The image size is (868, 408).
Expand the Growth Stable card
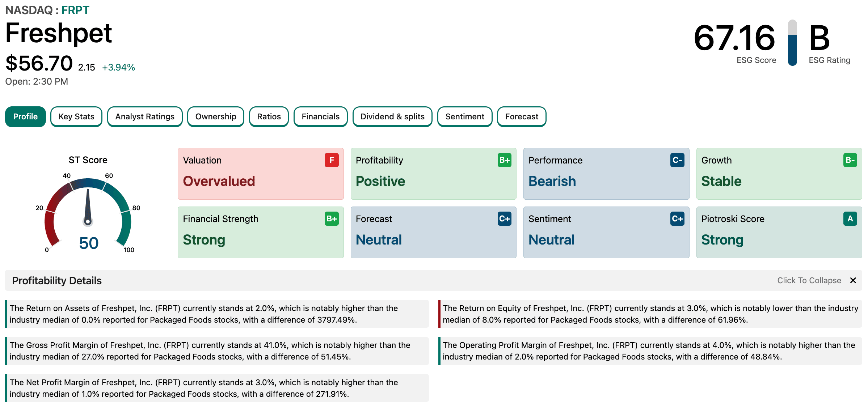779,174
